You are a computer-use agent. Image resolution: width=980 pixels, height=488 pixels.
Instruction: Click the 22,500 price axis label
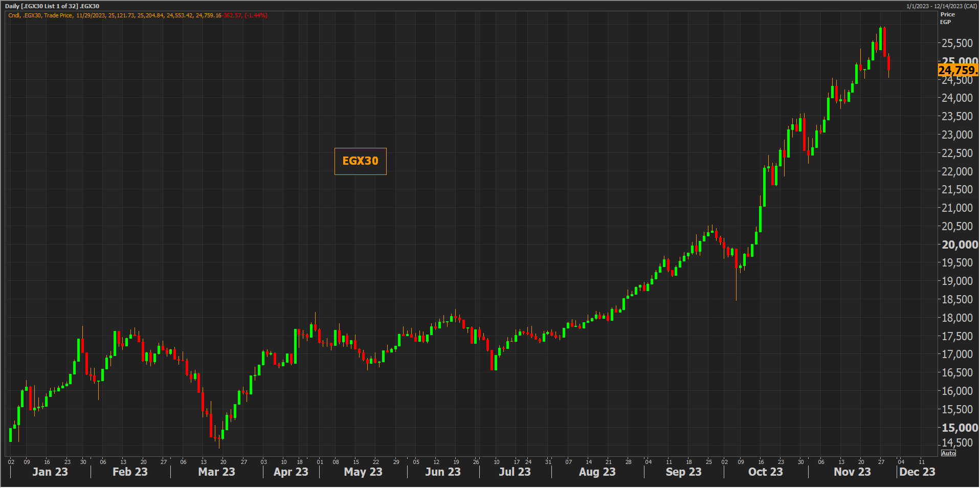957,153
